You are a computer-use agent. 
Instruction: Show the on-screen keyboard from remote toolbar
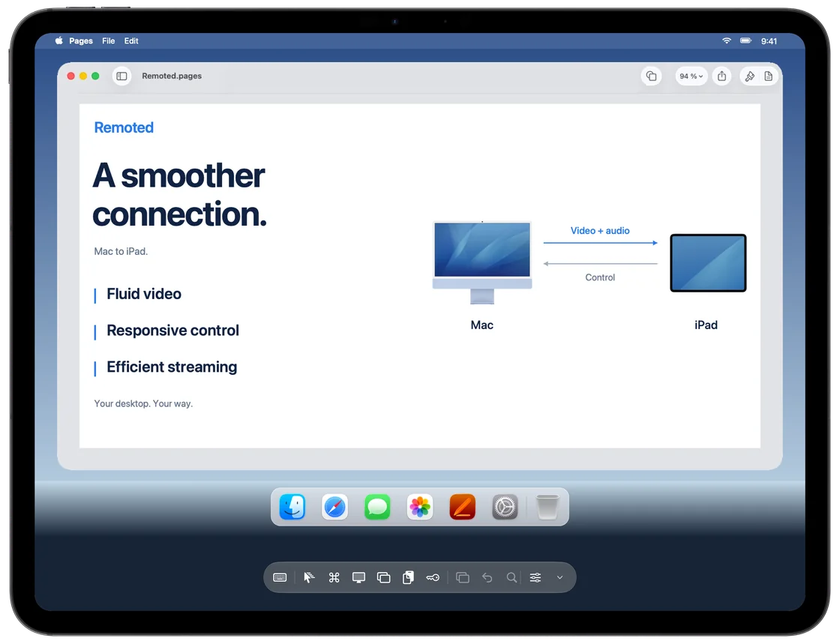tap(280, 577)
